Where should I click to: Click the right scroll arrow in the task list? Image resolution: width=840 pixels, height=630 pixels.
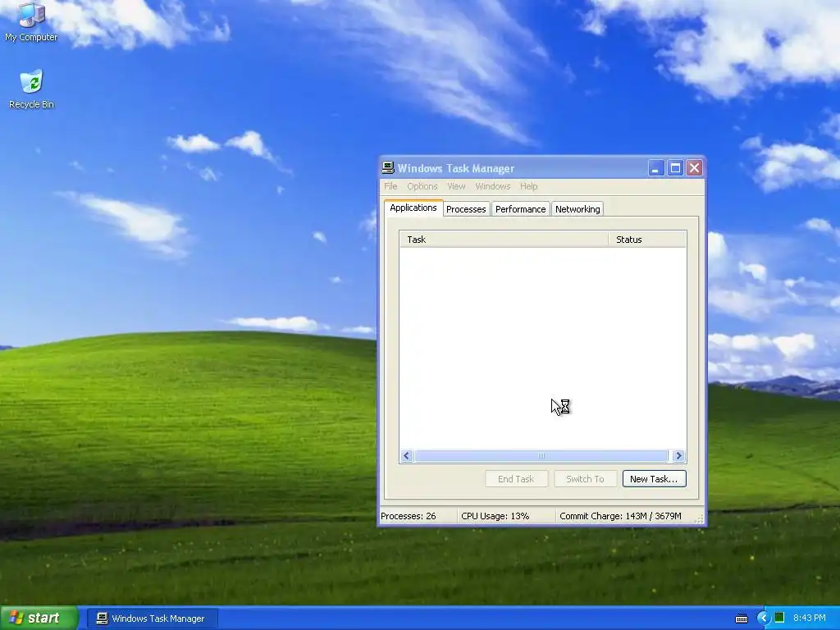click(678, 456)
